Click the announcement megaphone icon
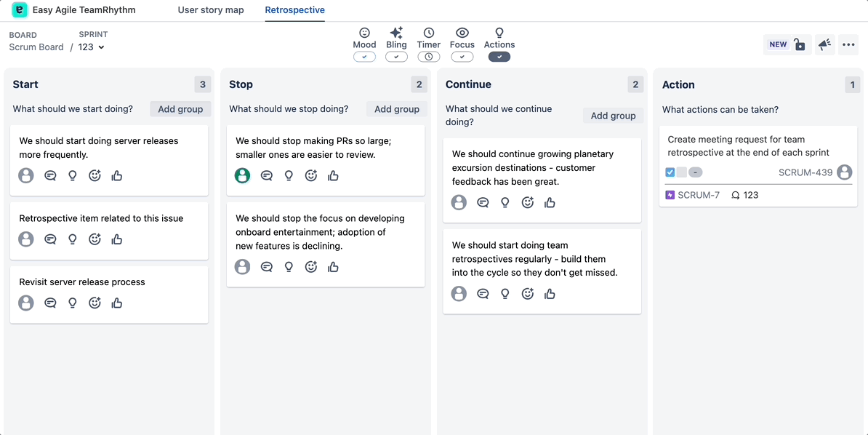The width and height of the screenshot is (868, 435). [x=825, y=44]
